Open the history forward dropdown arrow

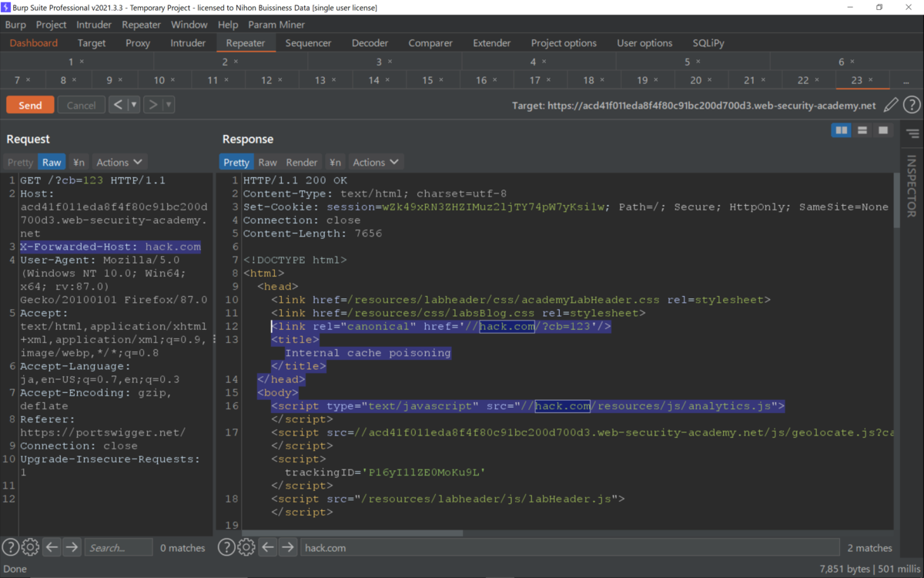click(169, 105)
